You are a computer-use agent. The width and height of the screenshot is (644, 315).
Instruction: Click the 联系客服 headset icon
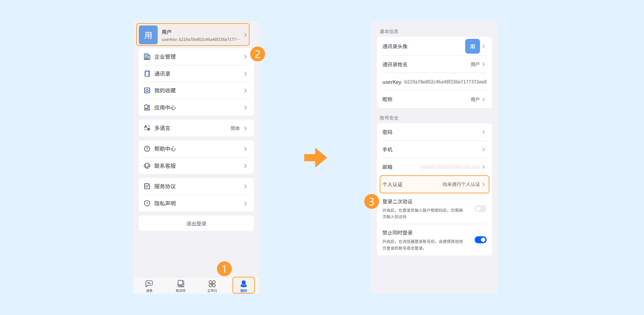coord(147,166)
